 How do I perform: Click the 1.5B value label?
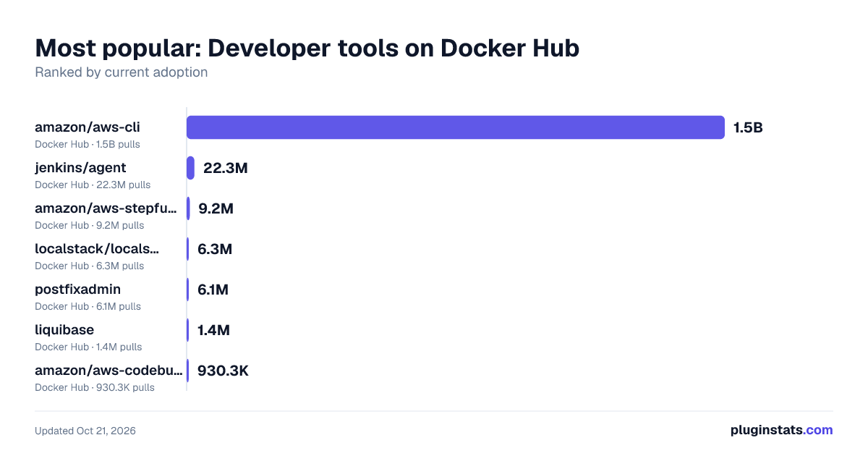(748, 127)
